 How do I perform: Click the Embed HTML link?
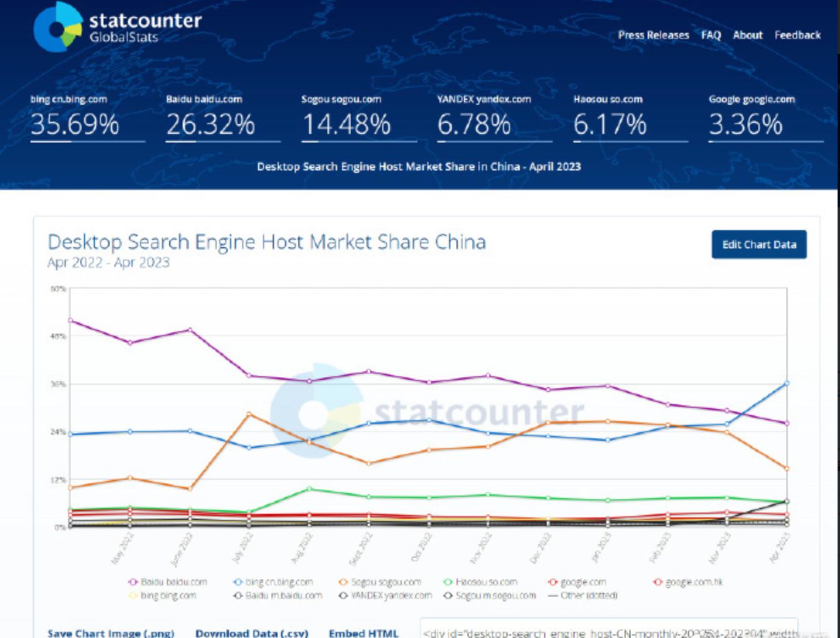pos(363,633)
